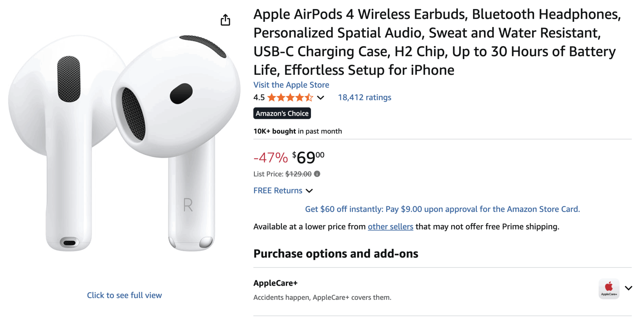Click the other sellers link
The height and width of the screenshot is (326, 644).
(x=390, y=227)
